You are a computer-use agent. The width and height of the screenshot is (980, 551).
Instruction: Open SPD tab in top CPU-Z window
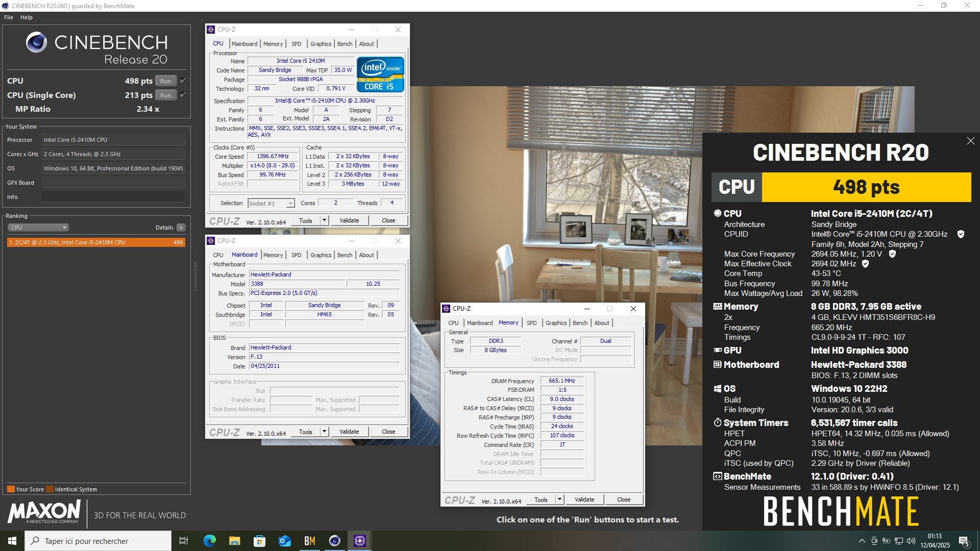point(297,44)
